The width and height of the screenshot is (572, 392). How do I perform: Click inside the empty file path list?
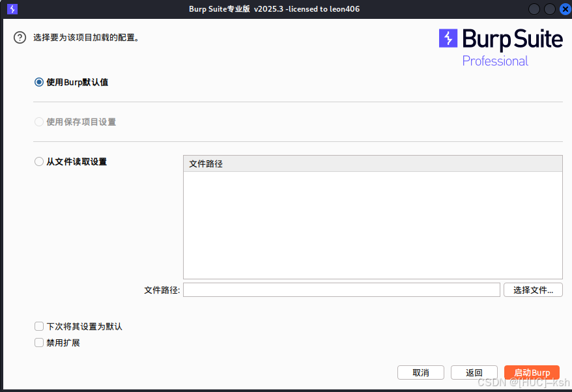pos(373,225)
